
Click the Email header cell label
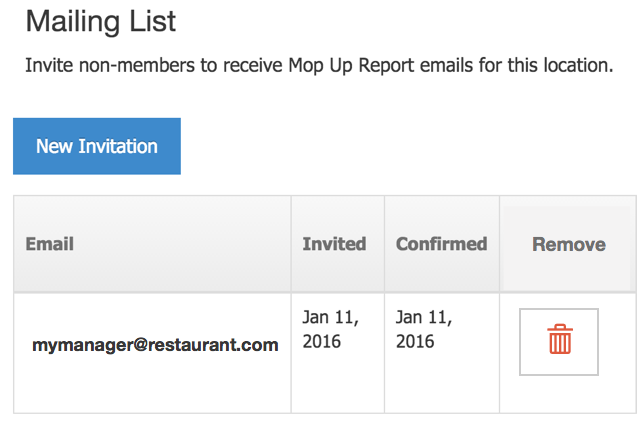tap(50, 244)
